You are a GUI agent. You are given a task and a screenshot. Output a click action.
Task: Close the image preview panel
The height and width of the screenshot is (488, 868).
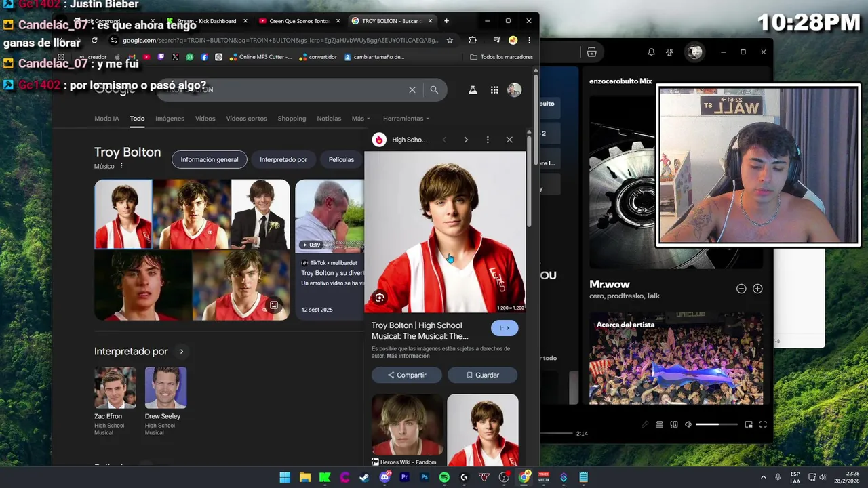509,140
